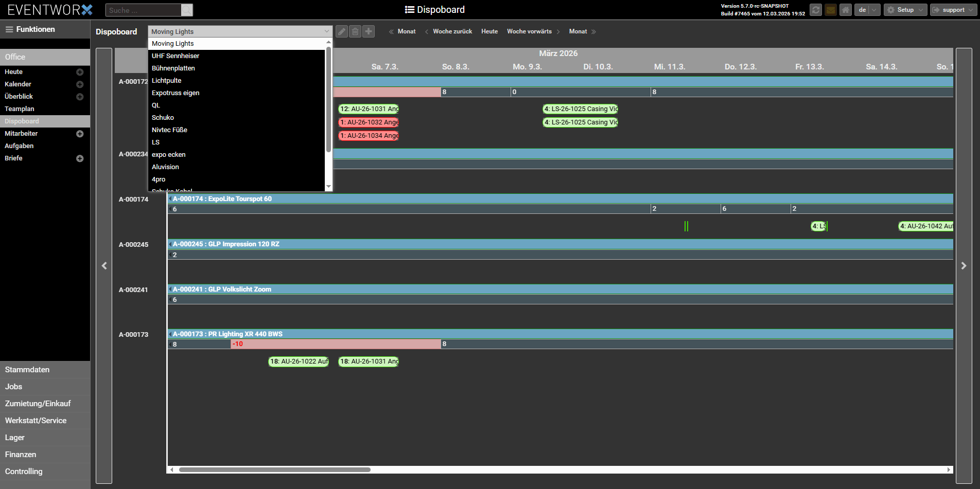Open the Teamplan sidebar entry
The width and height of the screenshot is (980, 489).
20,109
